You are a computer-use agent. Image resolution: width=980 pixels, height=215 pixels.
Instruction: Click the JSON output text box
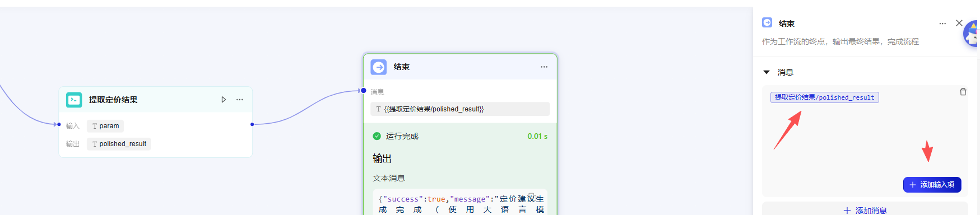point(460,203)
